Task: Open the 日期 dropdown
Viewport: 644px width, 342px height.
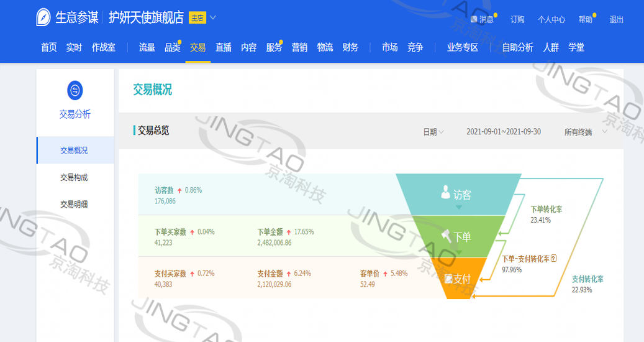Action: tap(433, 132)
